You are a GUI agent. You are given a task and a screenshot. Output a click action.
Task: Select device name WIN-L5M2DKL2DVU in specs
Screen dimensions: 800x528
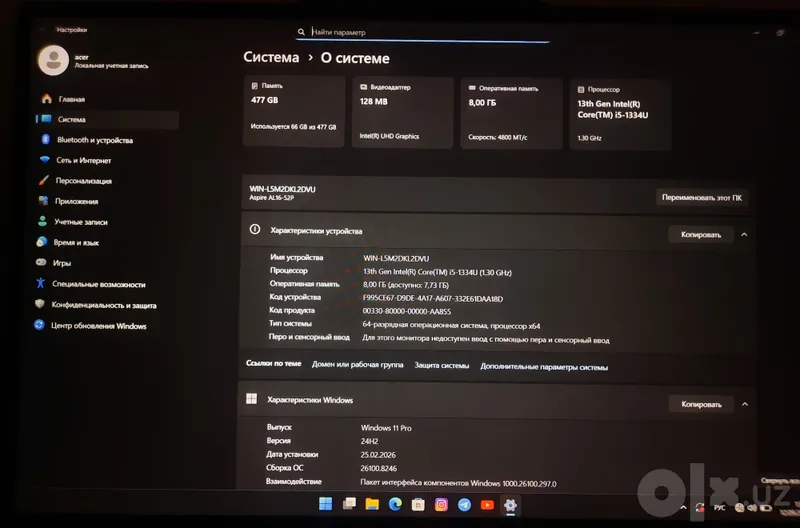(x=396, y=259)
